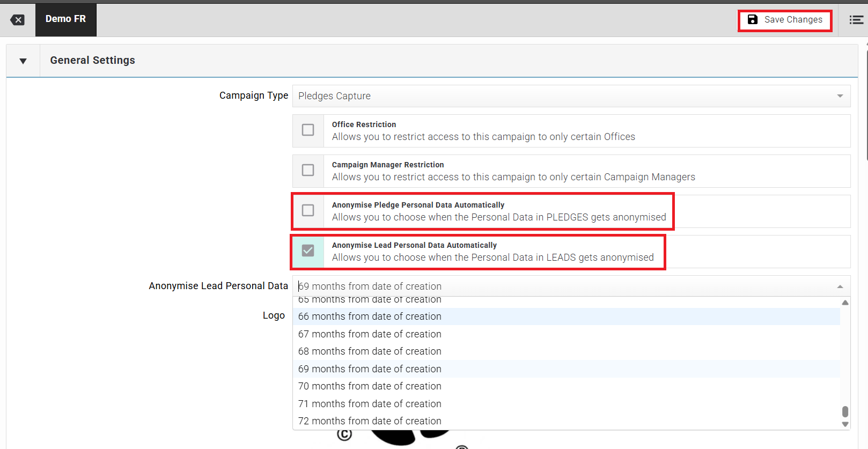Tick Anonymise Pledge Personal Data Automatically checkbox
This screenshot has width=868, height=449.
tap(308, 211)
